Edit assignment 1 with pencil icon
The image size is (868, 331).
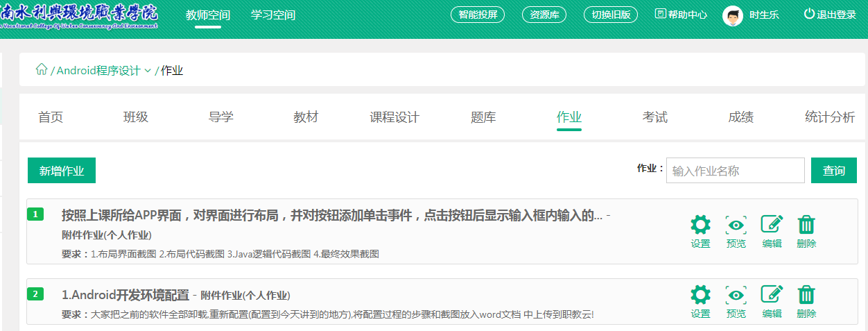pos(772,225)
